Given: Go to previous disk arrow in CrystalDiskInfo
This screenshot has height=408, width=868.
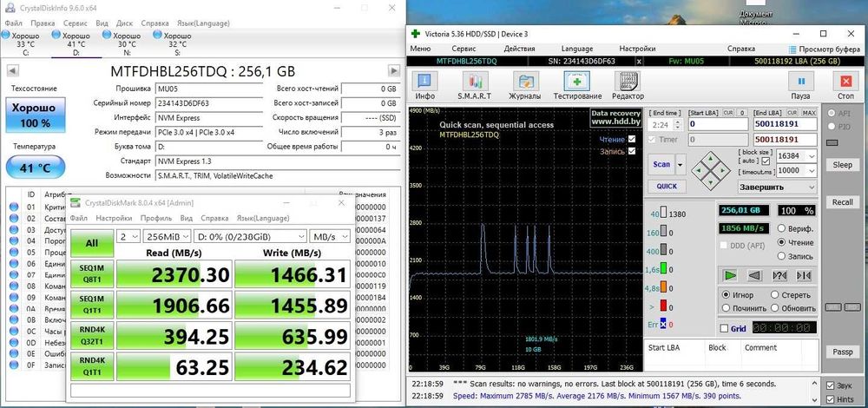Looking at the screenshot, I should [13, 71].
